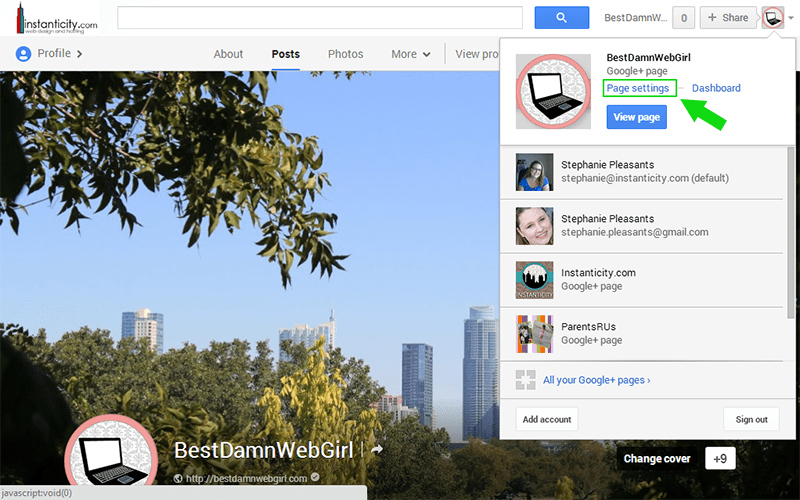Click the +9 button
800x500 pixels.
coord(720,458)
